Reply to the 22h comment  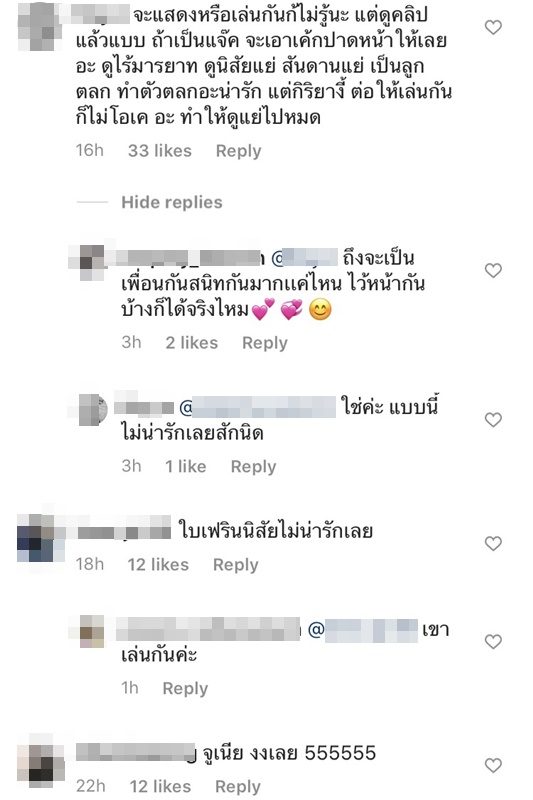coord(238,786)
